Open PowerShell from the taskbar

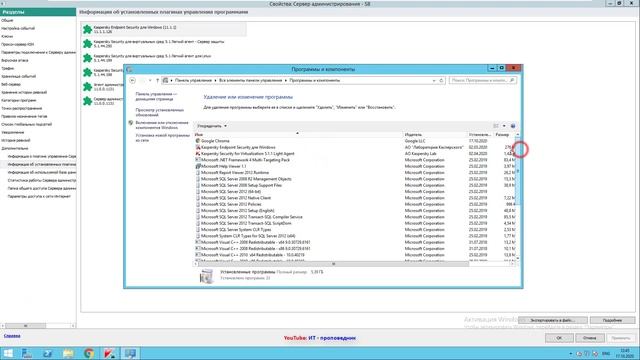47,353
